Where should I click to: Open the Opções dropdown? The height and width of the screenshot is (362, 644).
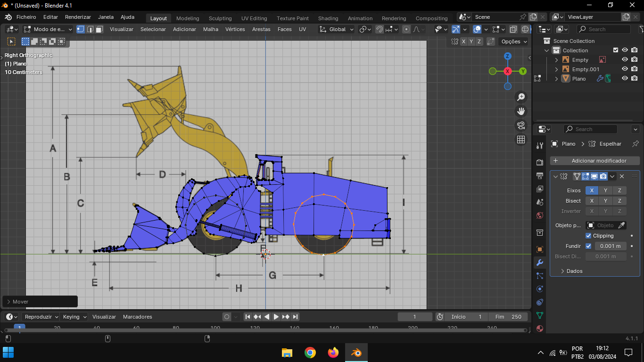[514, 41]
